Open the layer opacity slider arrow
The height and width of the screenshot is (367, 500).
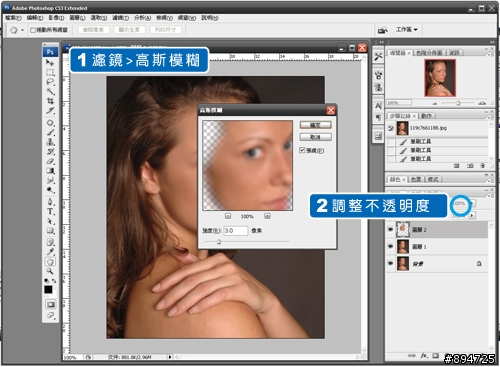473,203
